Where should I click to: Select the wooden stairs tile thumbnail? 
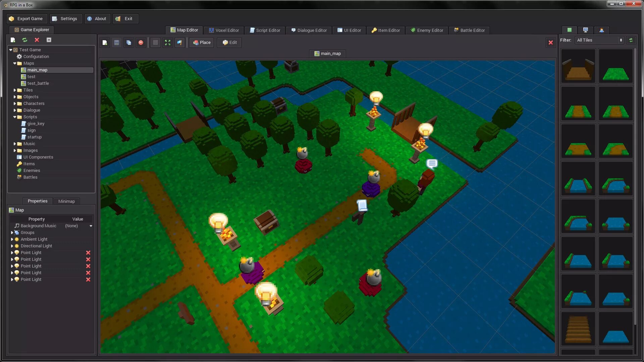click(578, 329)
